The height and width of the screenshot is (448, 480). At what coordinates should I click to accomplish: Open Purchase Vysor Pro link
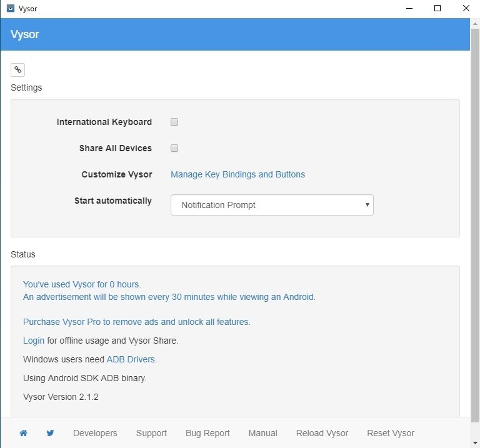136,322
